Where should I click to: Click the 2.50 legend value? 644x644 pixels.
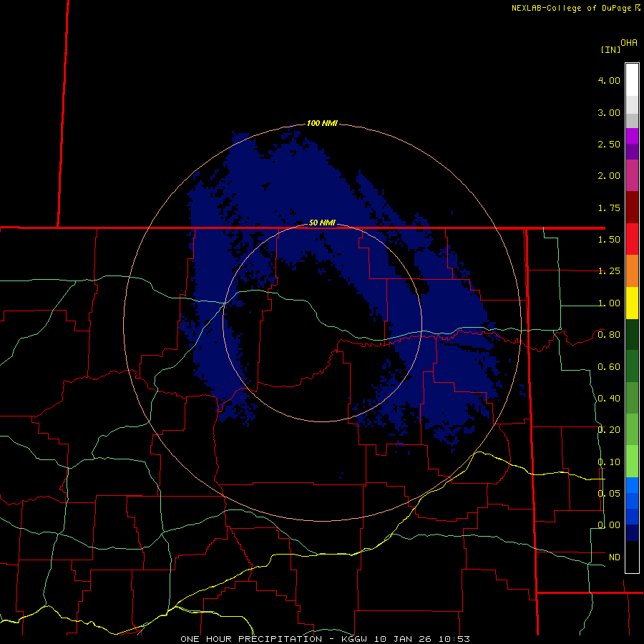pyautogui.click(x=609, y=144)
